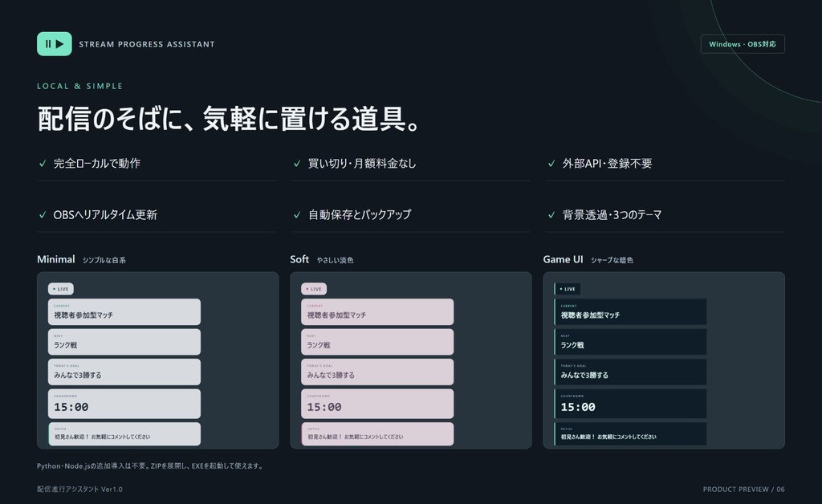822x504 pixels.
Task: Click the notice card in Game UI preview
Action: pos(631,434)
